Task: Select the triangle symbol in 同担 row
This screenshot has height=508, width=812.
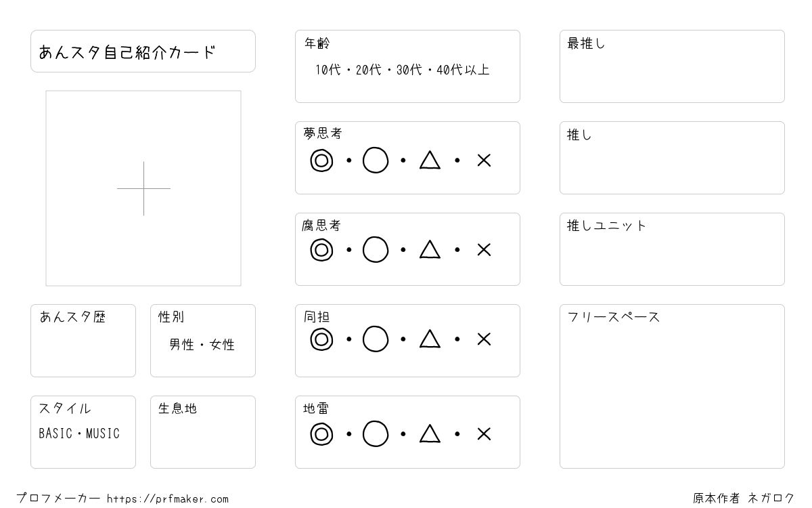Action: coord(430,339)
